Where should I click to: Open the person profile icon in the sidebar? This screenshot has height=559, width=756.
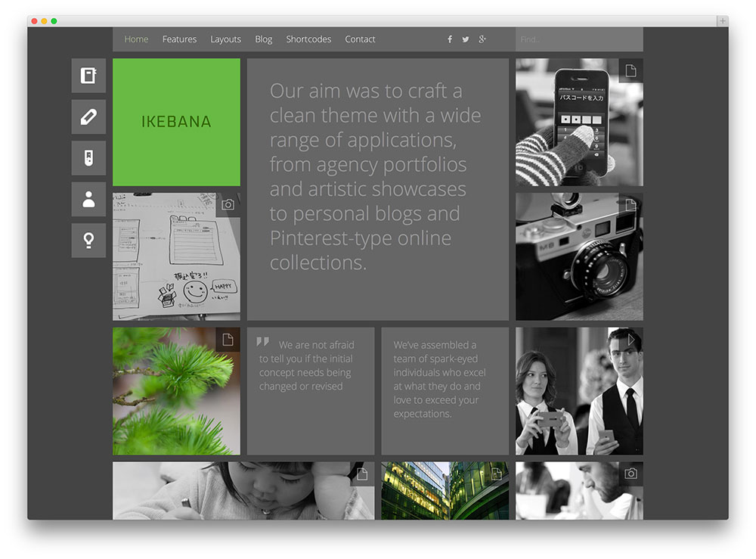click(x=88, y=200)
